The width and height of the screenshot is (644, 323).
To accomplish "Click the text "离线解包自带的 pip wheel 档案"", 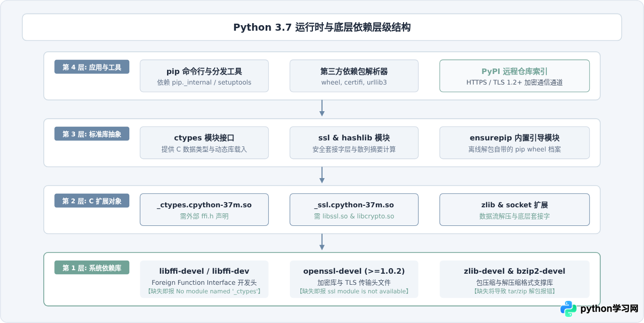I will click(514, 149).
